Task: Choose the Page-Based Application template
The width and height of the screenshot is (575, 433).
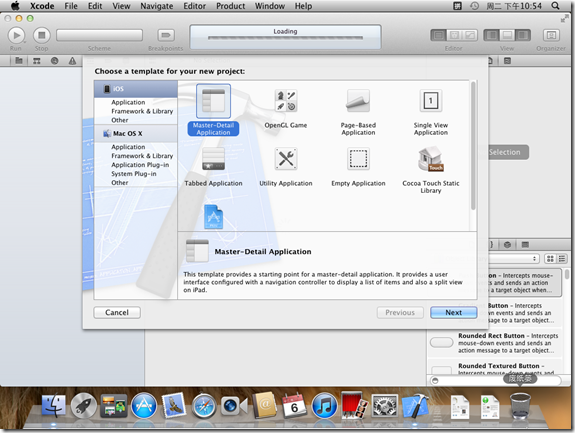Action: point(358,112)
